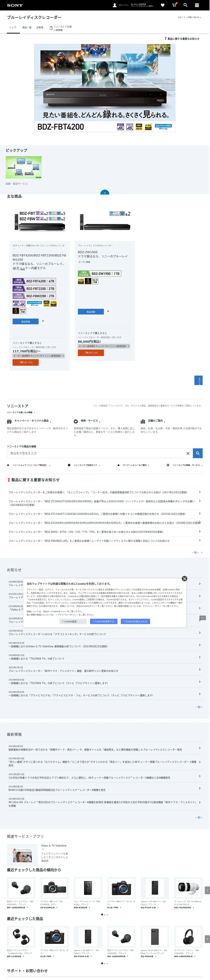Open the 2019年9月2日 BS4K news item
Image resolution: width=210 pixels, height=980 pixels.
(x=105, y=788)
